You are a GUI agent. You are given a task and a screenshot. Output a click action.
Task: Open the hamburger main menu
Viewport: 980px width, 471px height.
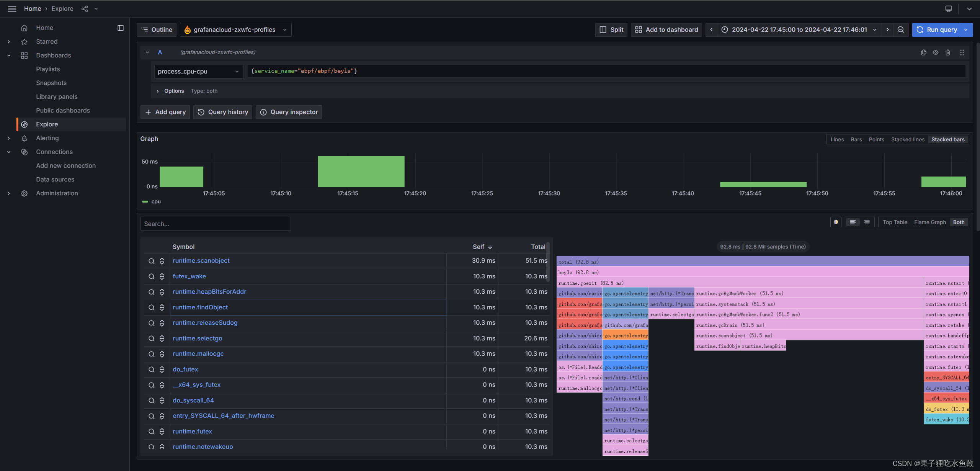pos(12,8)
